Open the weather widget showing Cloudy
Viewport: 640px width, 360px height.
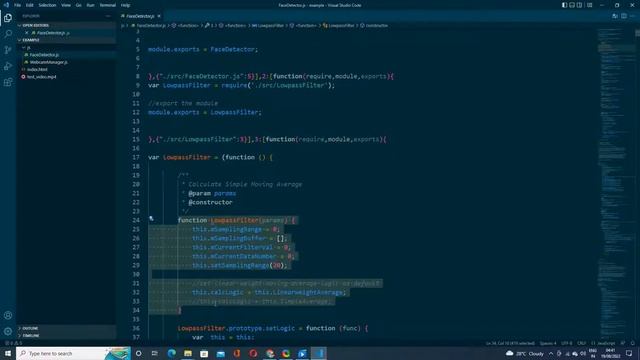point(525,353)
